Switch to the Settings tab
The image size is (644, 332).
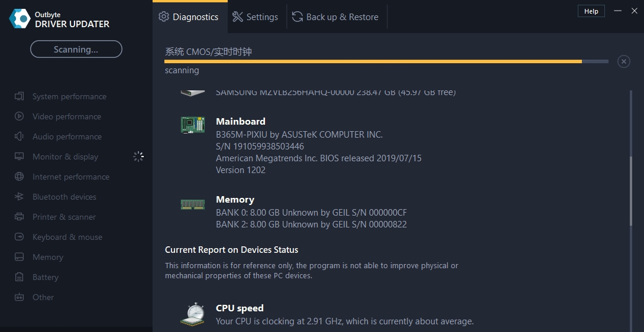pos(255,17)
